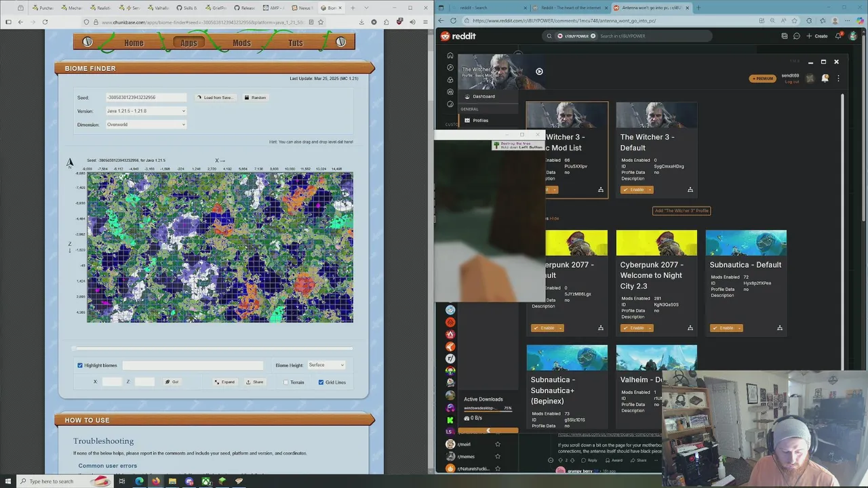
Task: Open Reddit notifications bell
Action: pos(840,36)
